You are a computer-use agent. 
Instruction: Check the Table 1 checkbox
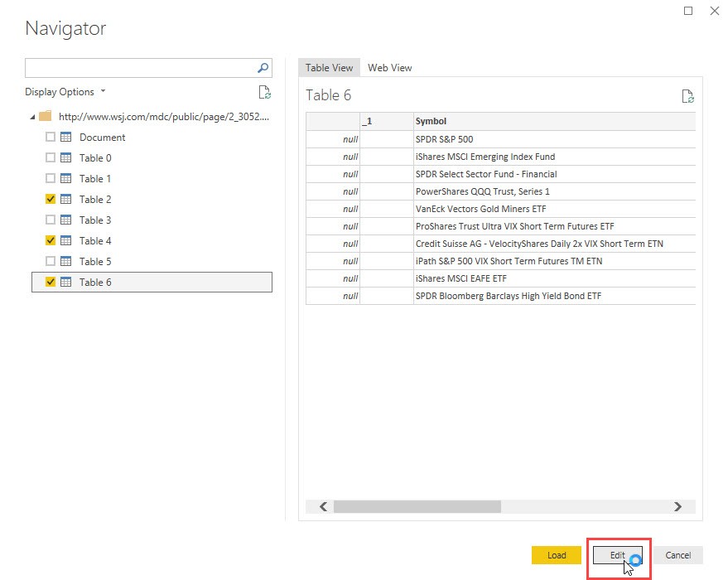(x=51, y=178)
